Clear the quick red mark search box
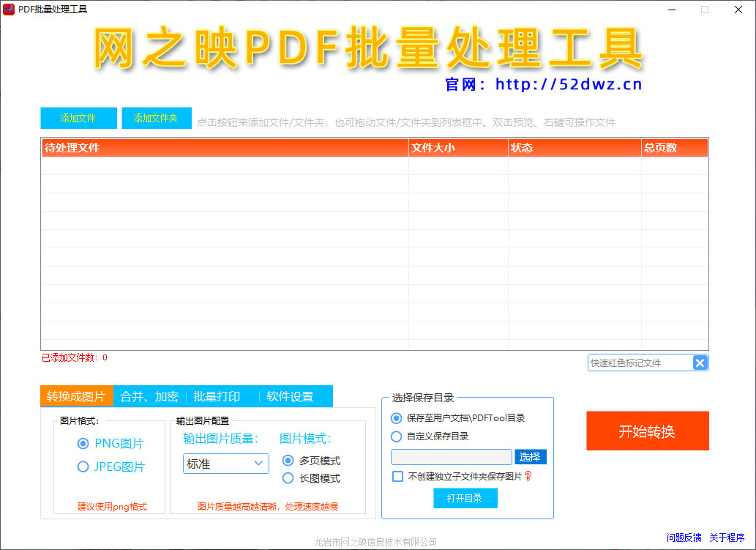 pos(700,363)
